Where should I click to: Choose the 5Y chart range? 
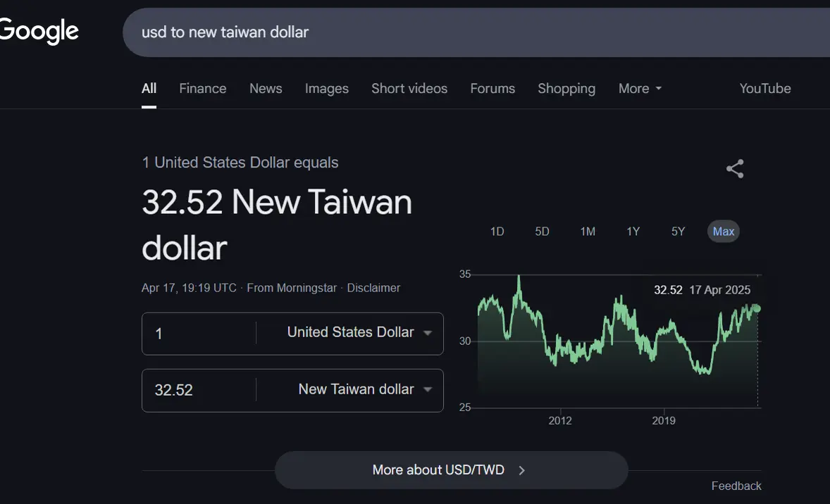(678, 232)
